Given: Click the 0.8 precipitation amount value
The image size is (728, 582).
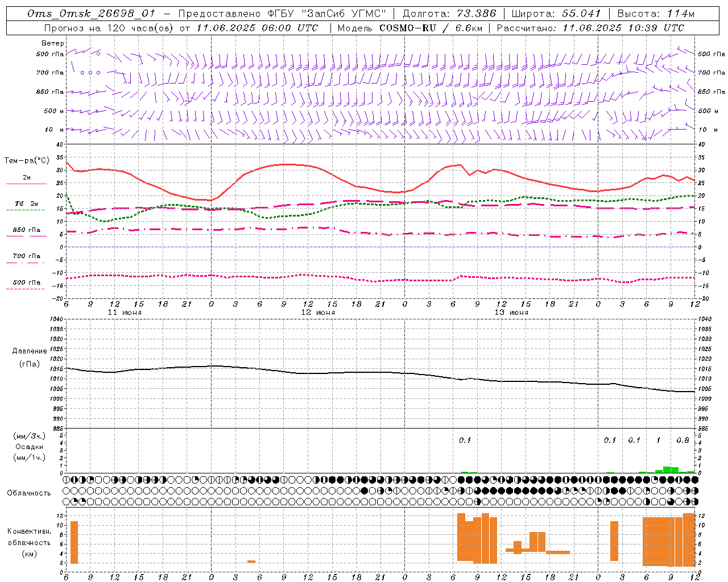Looking at the screenshot, I should tap(683, 440).
